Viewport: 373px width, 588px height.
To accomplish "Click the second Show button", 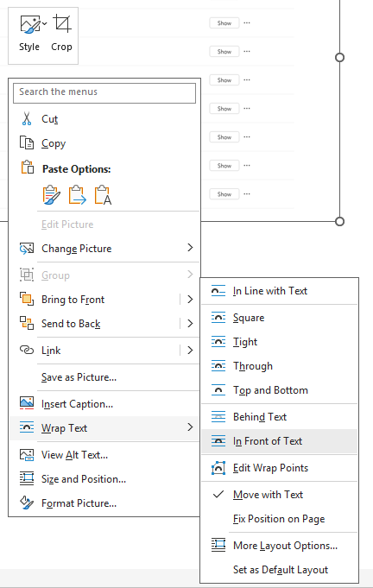I will pyautogui.click(x=224, y=52).
